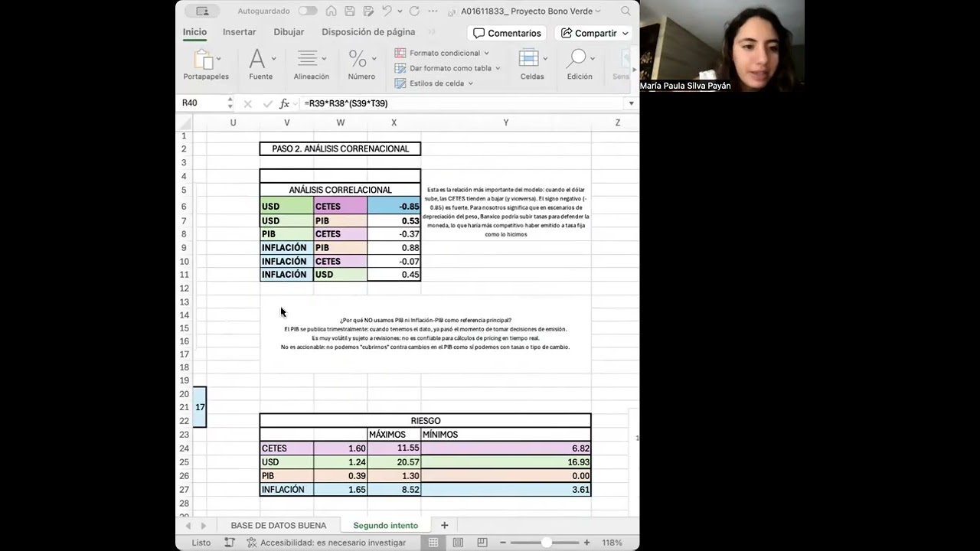Click the Home icon in title bar
The height and width of the screenshot is (551, 980).
coord(331,11)
